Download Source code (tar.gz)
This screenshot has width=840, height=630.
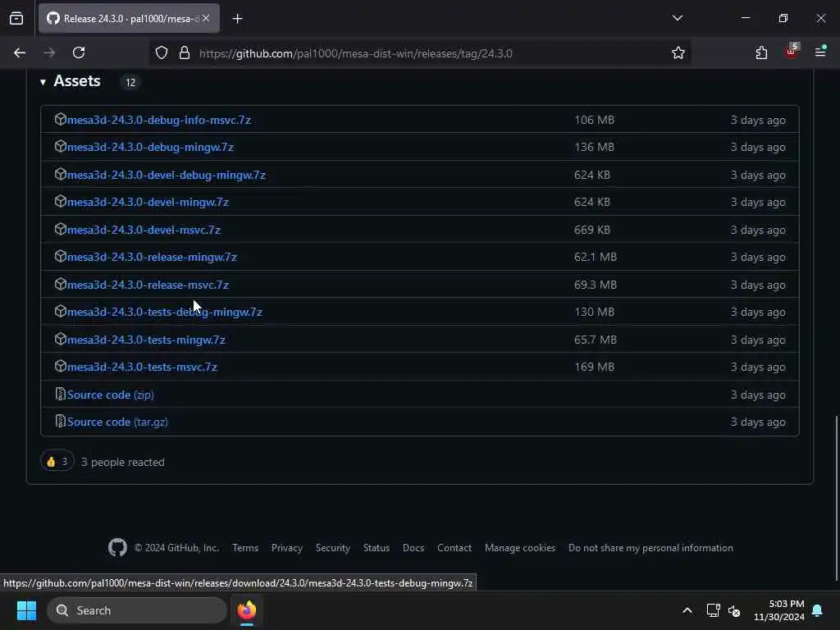click(117, 422)
